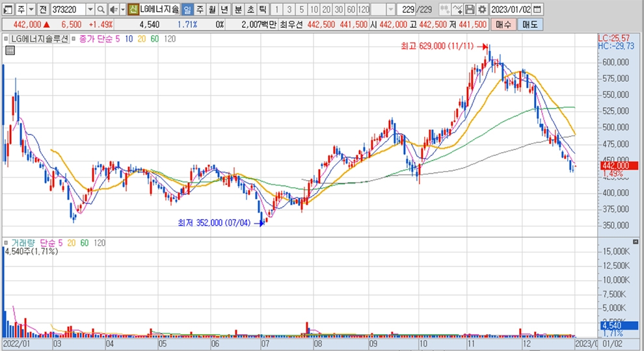
Task: Click the small square before 거래량 legend
Action: [6, 242]
